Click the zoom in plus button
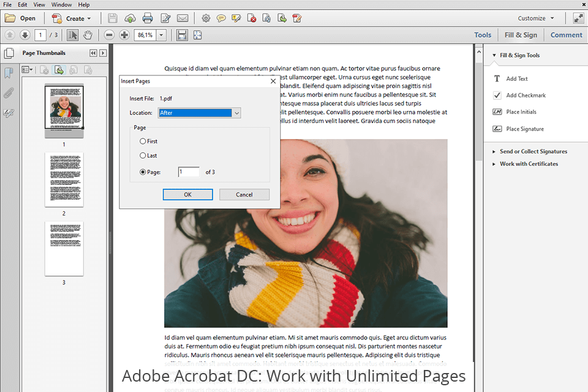Image resolution: width=588 pixels, height=392 pixels. [124, 35]
